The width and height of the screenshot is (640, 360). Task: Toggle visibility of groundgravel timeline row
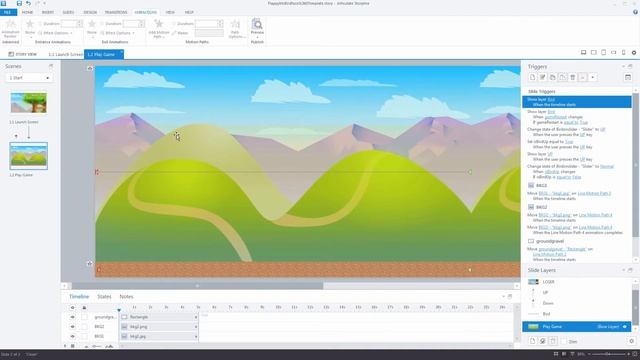point(73,317)
